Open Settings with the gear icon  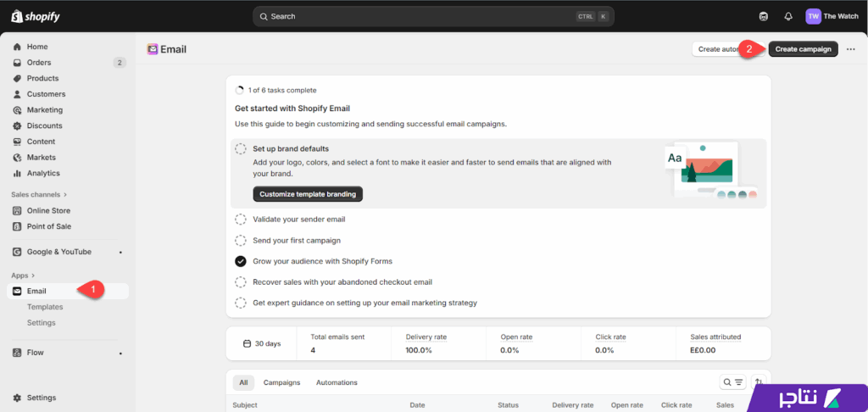(x=18, y=398)
